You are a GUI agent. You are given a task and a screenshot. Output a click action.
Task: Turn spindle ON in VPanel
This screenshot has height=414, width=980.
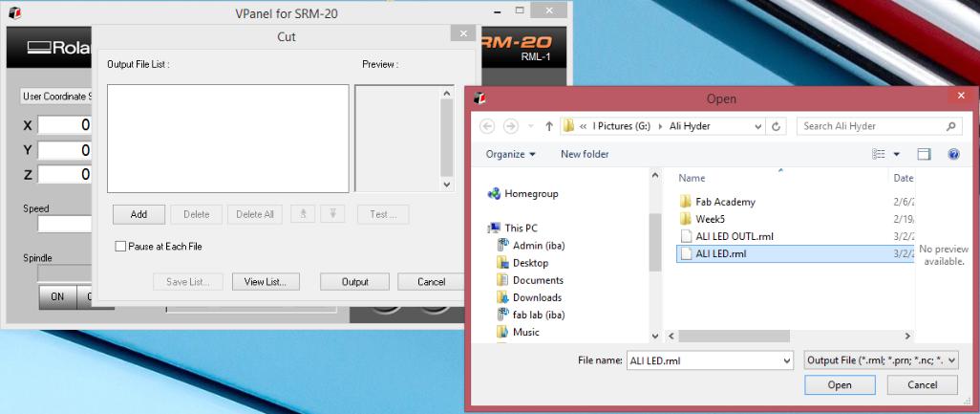[57, 297]
